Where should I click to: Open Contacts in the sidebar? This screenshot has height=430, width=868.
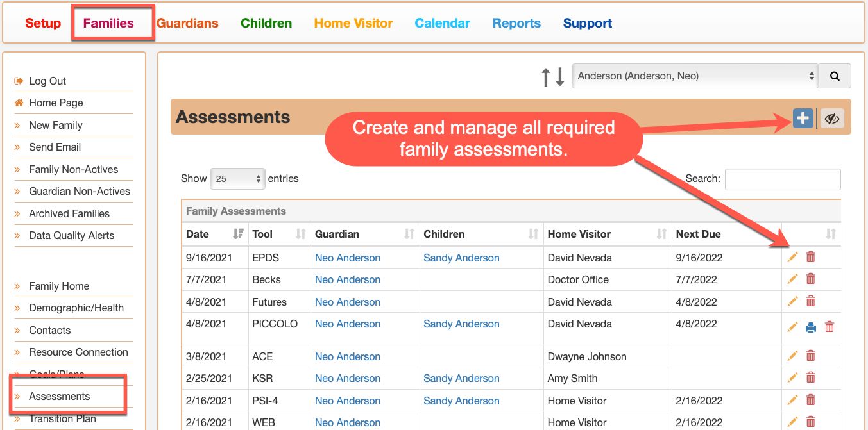pos(49,330)
